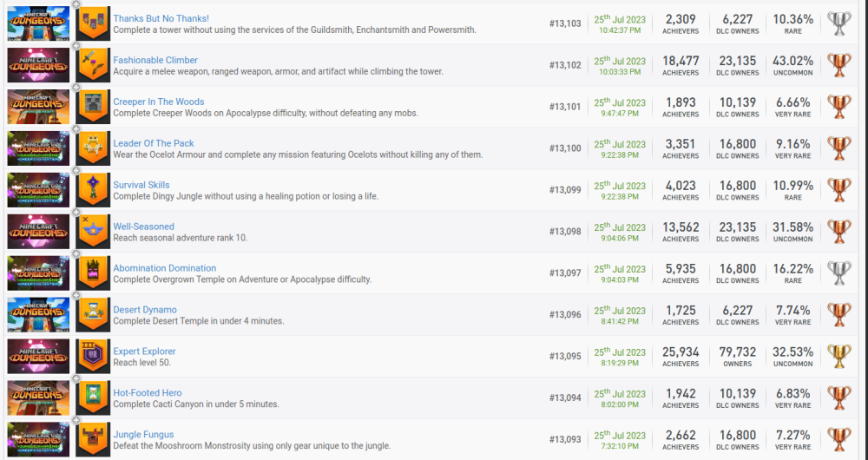This screenshot has height=460, width=868.
Task: Click the 25,934 achievers count for Expert Explorer
Action: coord(681,352)
